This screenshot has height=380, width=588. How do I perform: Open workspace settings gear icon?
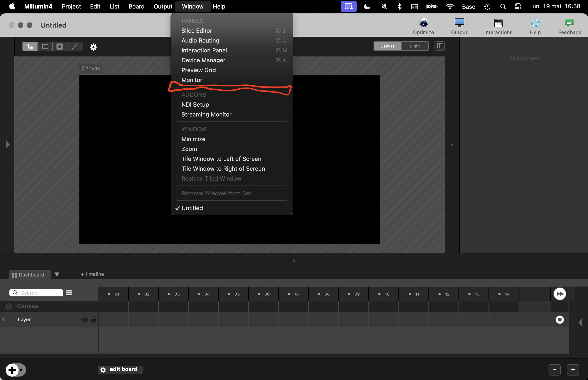[93, 47]
